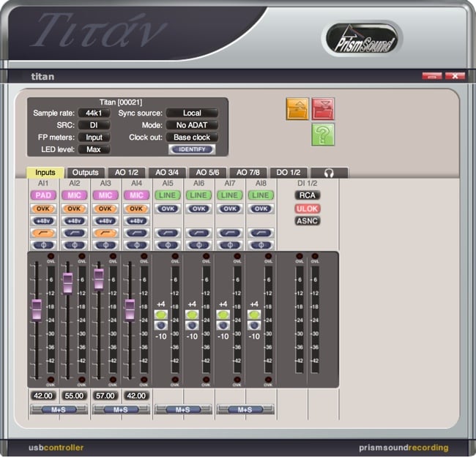Click the AI2 gain value field 55.00
Screen dimensions: 476x458
tap(75, 396)
